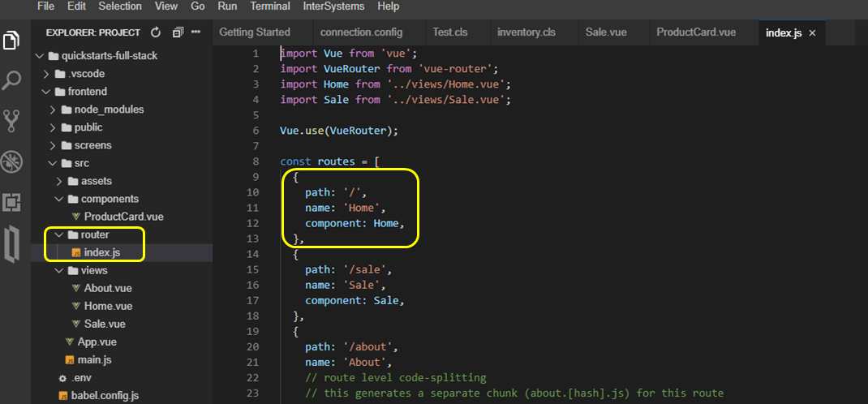Open the Source Control view icon
This screenshot has height=404, width=868.
(x=12, y=121)
